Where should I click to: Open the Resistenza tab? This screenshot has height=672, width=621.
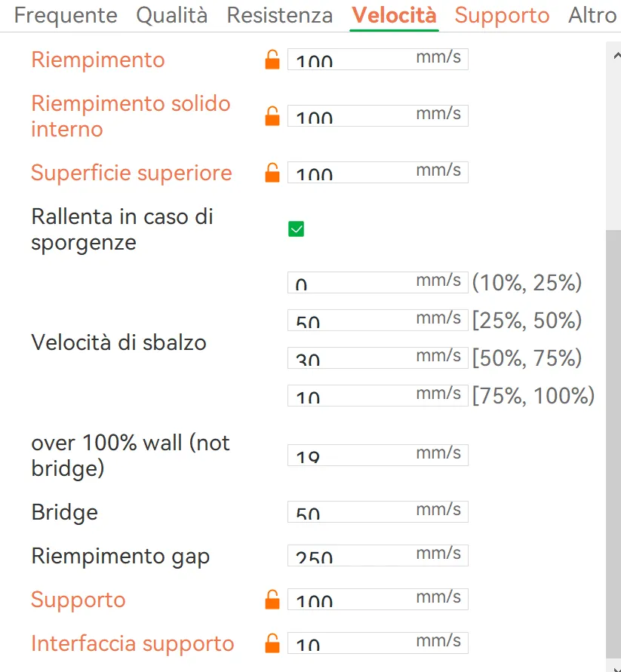point(280,15)
